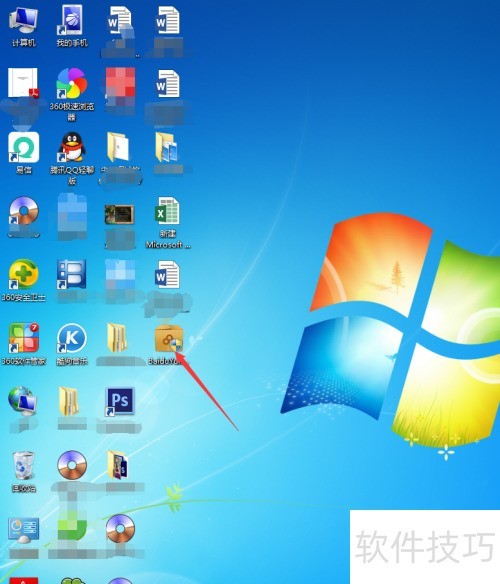Select the control panel style icon below 回收站
This screenshot has height=584, width=500.
[x=23, y=530]
